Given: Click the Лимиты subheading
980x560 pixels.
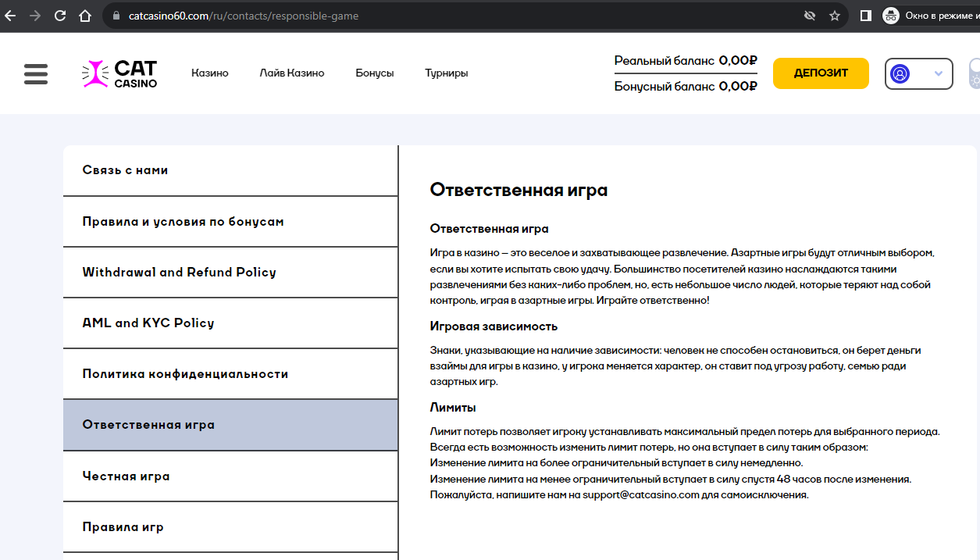Looking at the screenshot, I should [453, 408].
